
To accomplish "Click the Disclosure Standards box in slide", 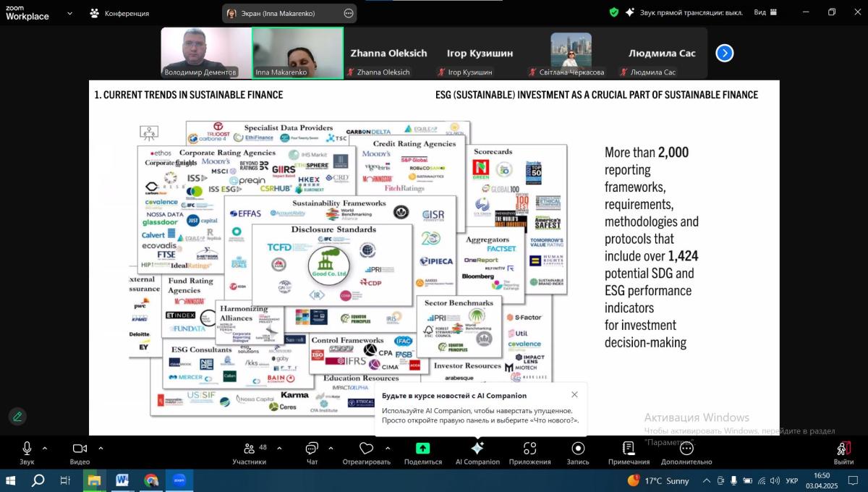I will point(332,264).
